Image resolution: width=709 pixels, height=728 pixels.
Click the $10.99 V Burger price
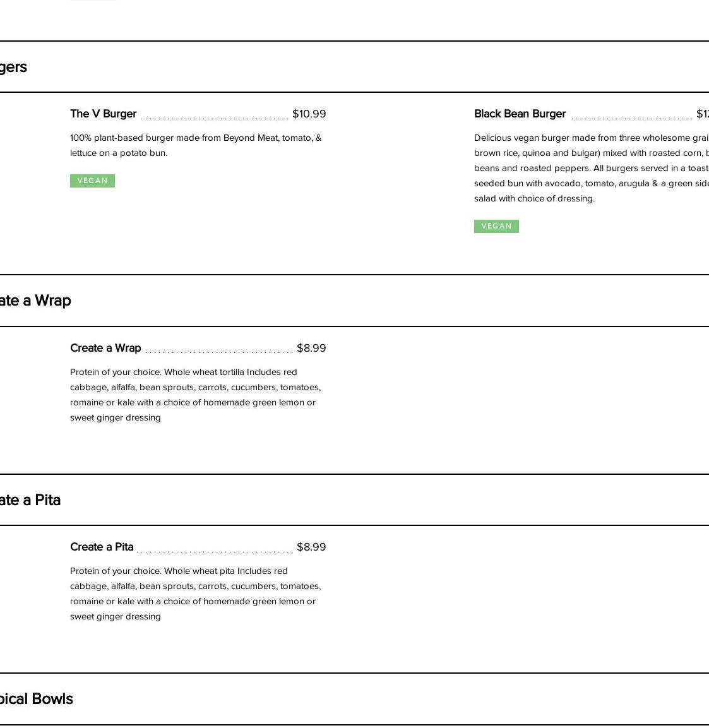[x=309, y=114]
